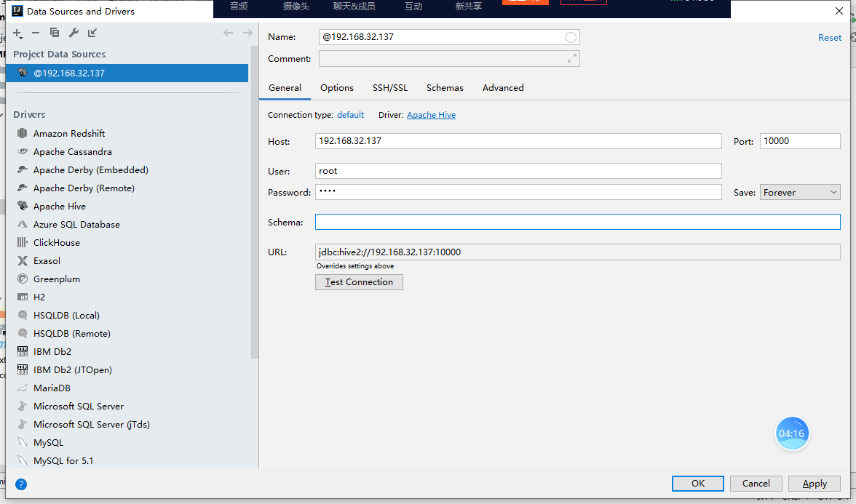
Task: Focus the Host input field
Action: [x=518, y=141]
